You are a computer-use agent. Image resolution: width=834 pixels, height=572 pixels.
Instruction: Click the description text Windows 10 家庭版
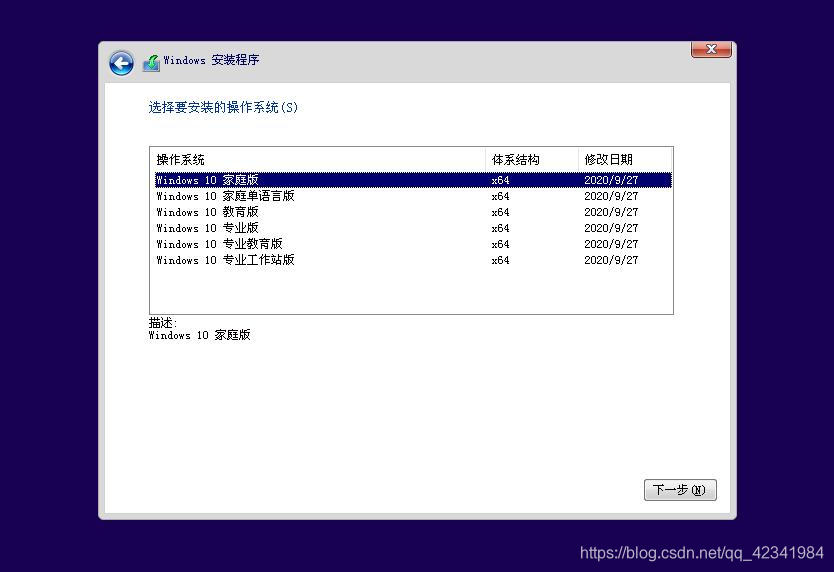point(199,335)
